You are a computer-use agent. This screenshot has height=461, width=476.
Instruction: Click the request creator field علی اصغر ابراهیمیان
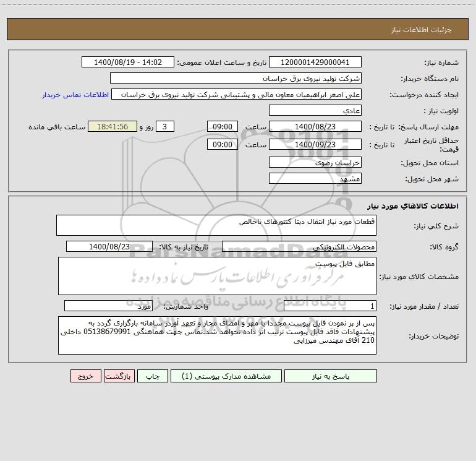point(237,94)
